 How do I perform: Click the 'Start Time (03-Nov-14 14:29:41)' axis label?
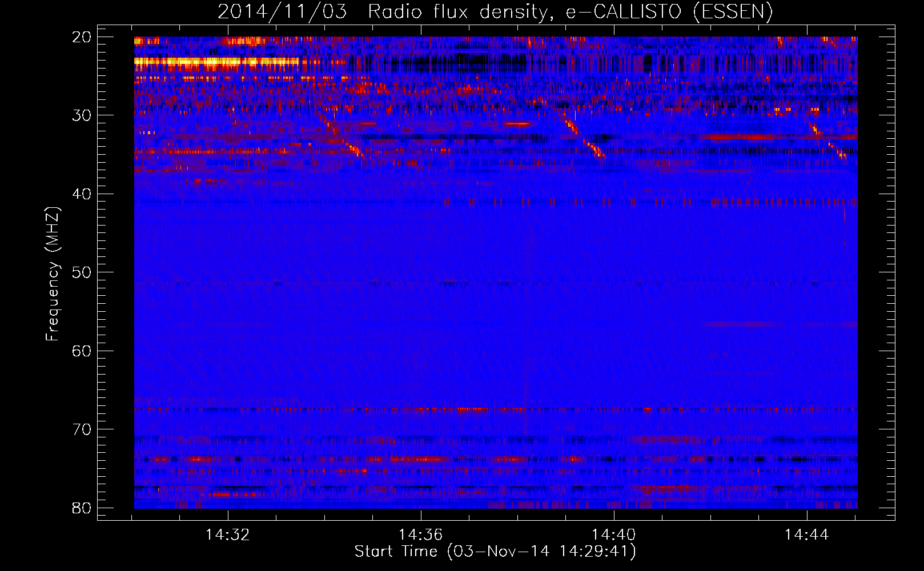[x=495, y=552]
